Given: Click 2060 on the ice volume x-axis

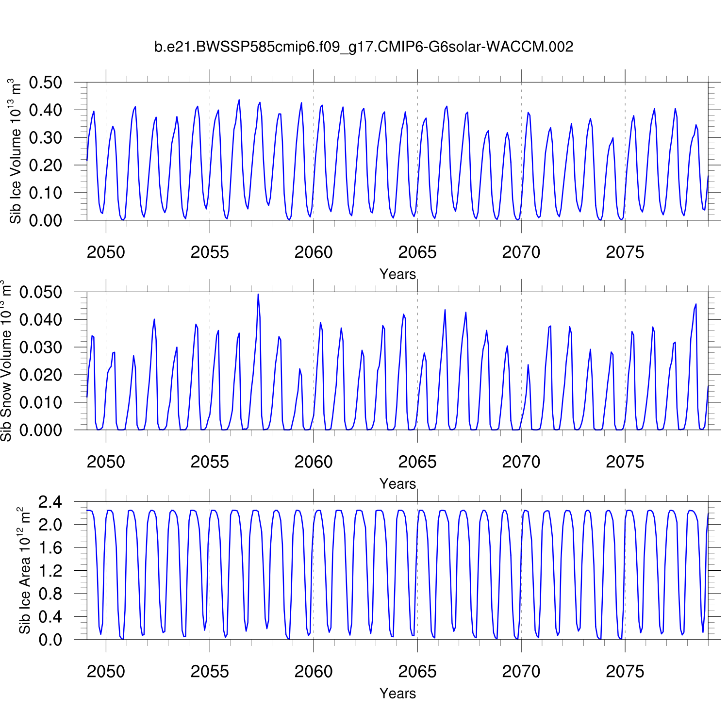Looking at the screenshot, I should point(314,252).
